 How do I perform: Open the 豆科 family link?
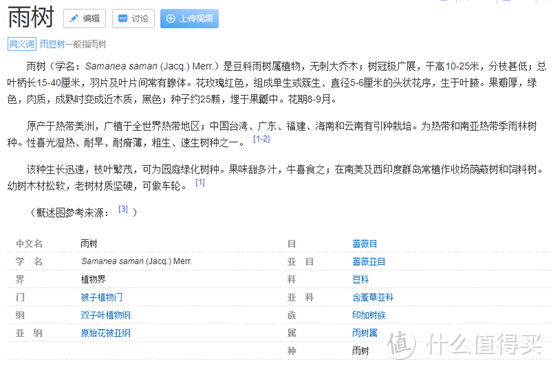(x=360, y=280)
